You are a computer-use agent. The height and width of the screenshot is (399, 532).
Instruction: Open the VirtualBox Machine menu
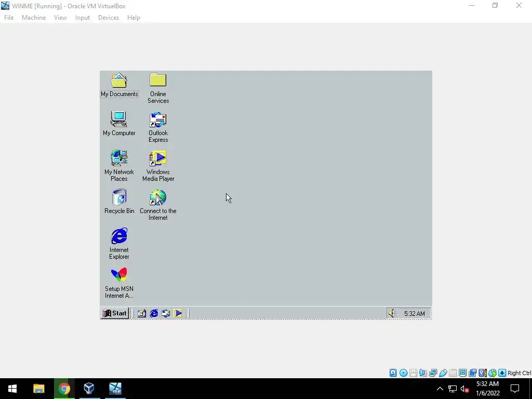34,18
